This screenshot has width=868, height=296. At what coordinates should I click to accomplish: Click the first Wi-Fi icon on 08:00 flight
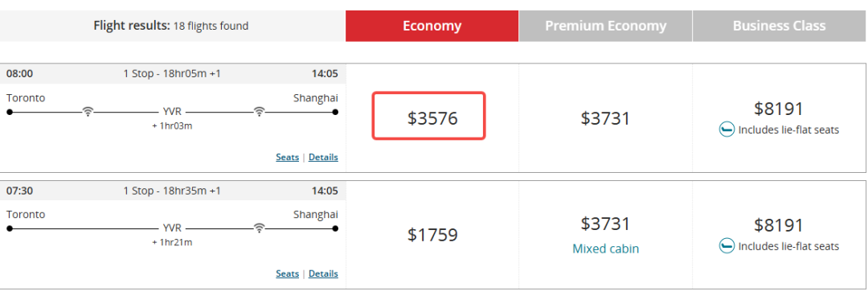pyautogui.click(x=88, y=112)
